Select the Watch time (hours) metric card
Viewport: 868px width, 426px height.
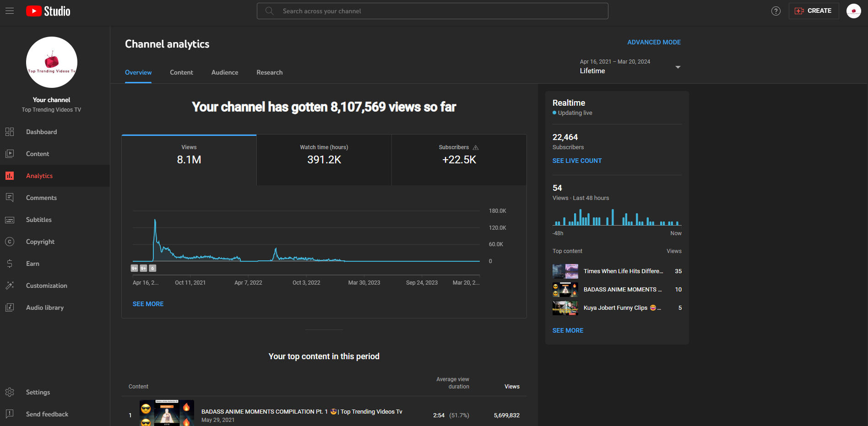324,160
